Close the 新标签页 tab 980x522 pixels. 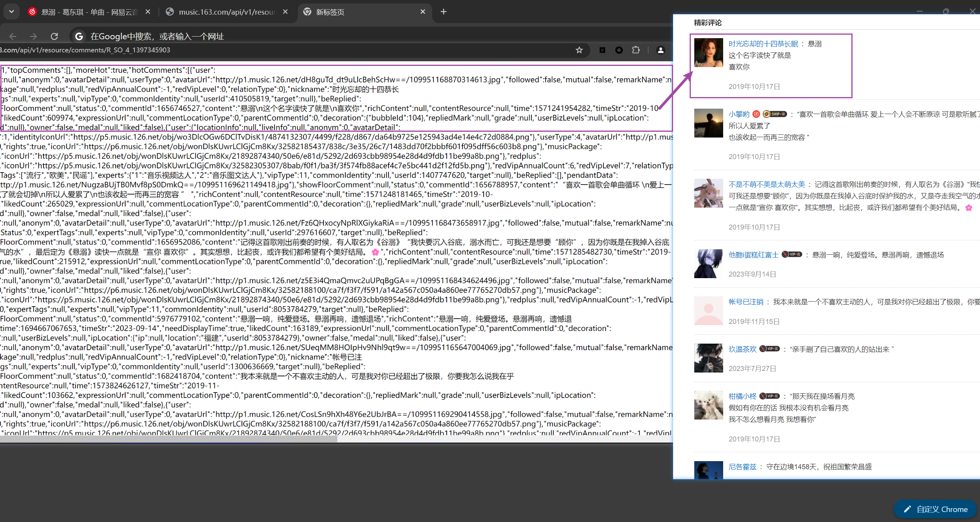tap(423, 12)
